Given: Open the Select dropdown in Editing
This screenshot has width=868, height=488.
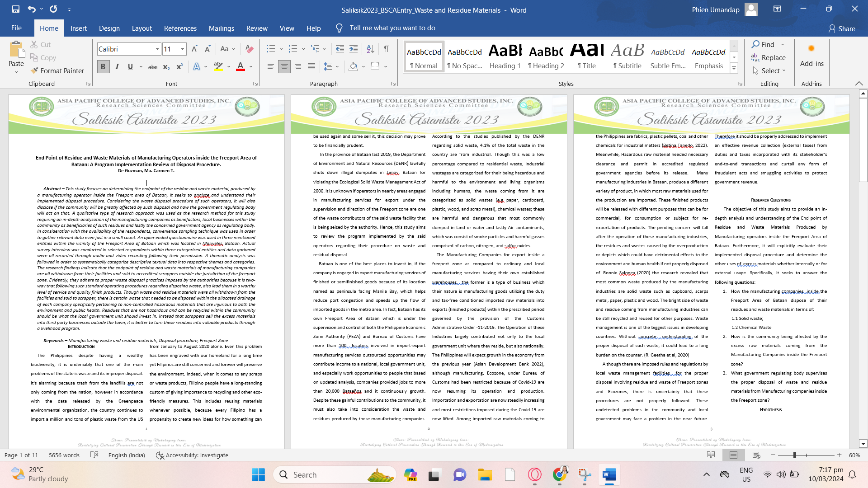Looking at the screenshot, I should (x=769, y=71).
